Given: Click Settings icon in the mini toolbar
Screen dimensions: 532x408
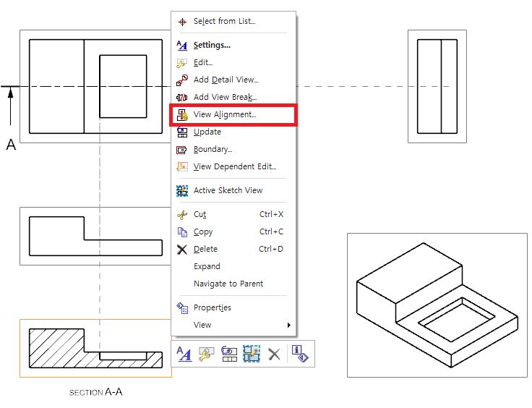Looking at the screenshot, I should pos(184,354).
